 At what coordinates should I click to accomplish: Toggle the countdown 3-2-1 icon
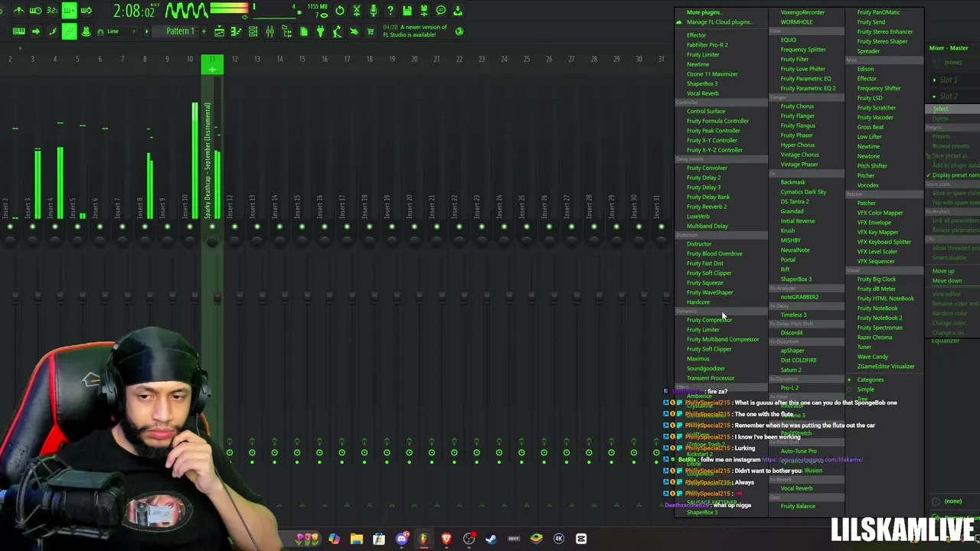point(52,11)
